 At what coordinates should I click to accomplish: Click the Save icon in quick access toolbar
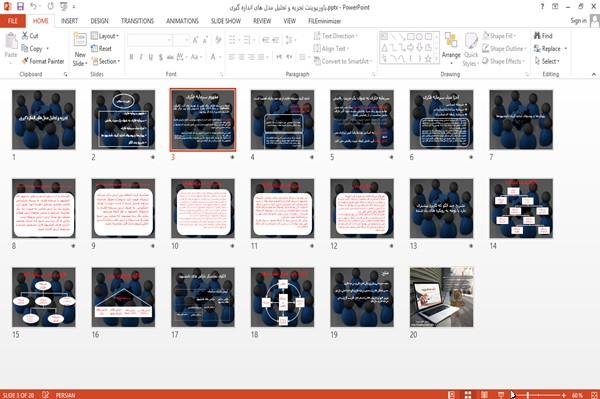click(20, 7)
